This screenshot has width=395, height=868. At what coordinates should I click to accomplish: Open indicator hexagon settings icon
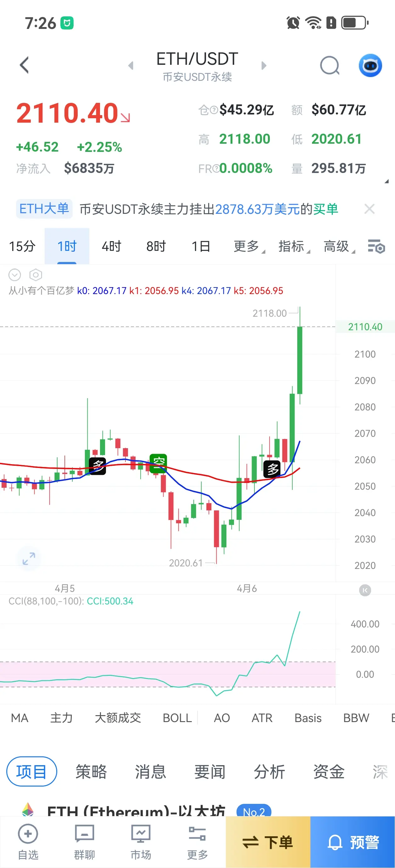click(x=36, y=275)
